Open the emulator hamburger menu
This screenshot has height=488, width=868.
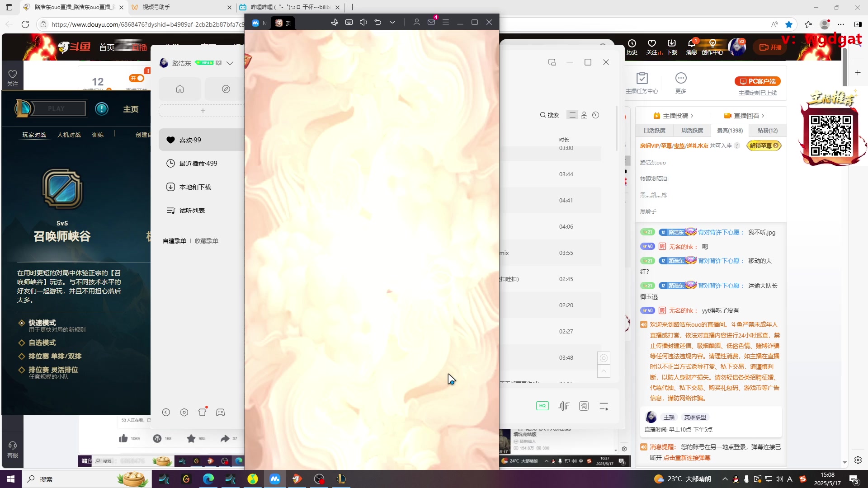446,22
